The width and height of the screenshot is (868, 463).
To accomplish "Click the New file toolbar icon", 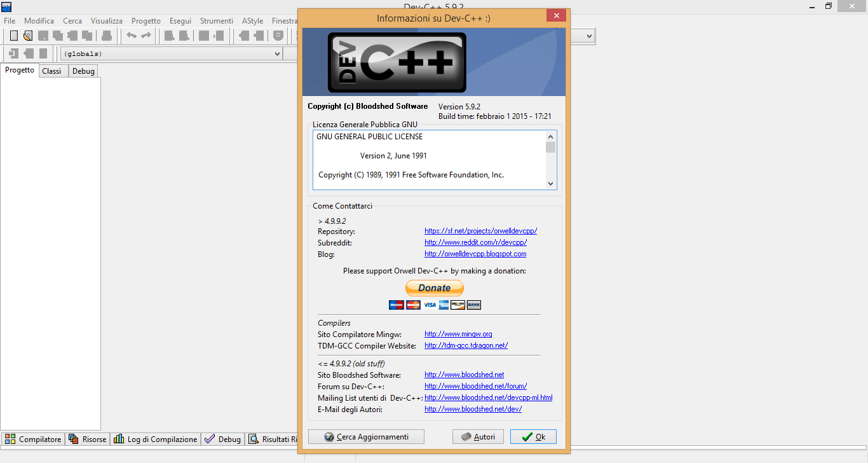I will coord(14,36).
